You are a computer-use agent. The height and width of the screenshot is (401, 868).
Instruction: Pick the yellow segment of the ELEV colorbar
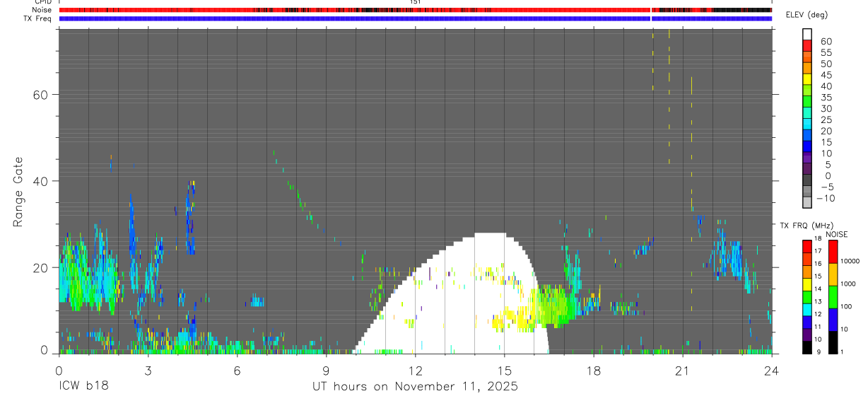click(807, 79)
